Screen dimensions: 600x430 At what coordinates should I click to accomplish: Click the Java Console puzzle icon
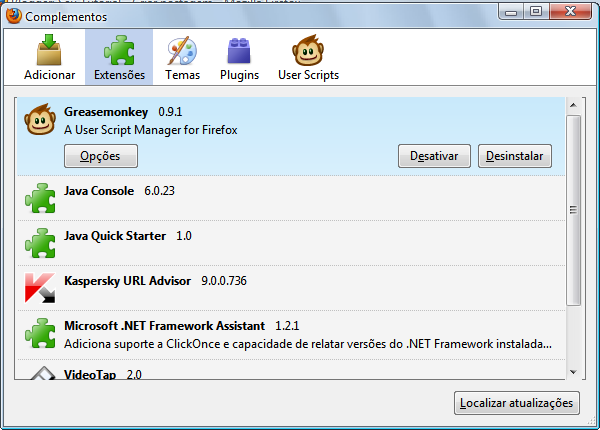(40, 198)
